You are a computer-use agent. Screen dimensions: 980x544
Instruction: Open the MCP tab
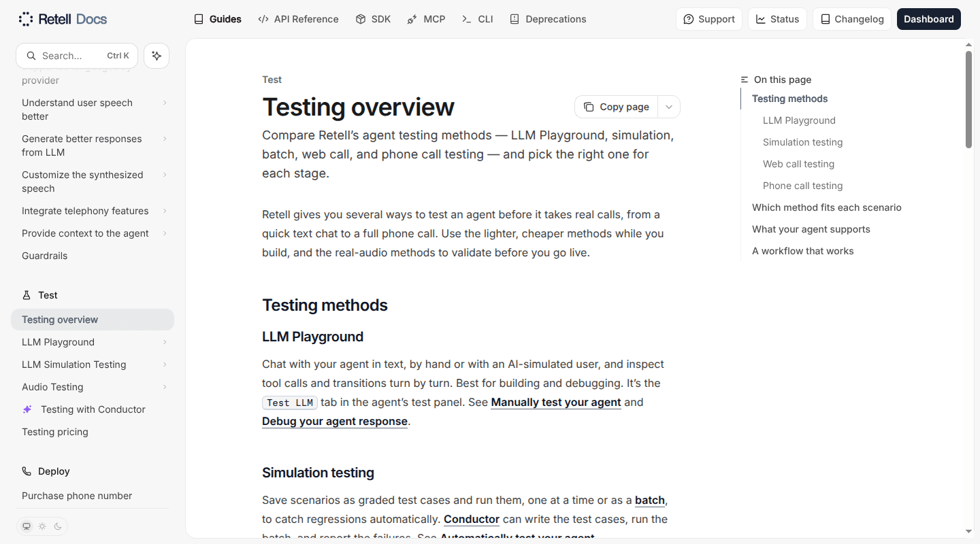[426, 19]
